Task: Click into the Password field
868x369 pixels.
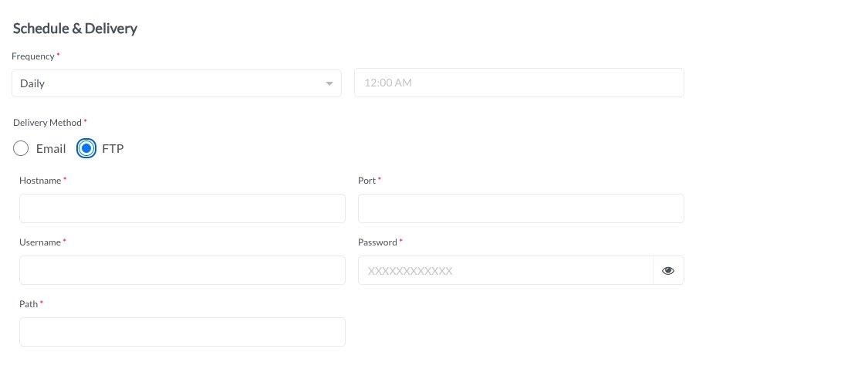Action: 505,270
